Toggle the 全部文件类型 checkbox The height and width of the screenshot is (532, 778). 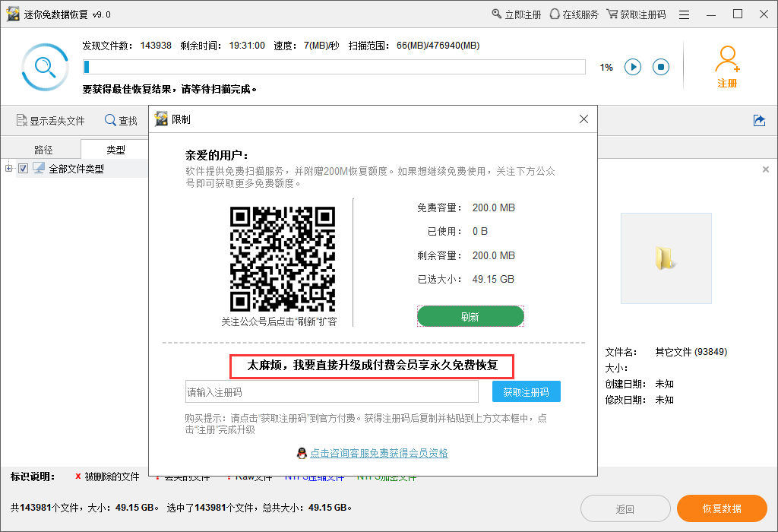(23, 168)
